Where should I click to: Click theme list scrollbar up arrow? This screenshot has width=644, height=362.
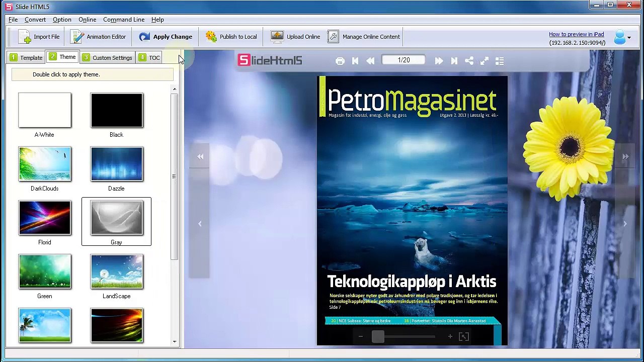click(x=175, y=89)
